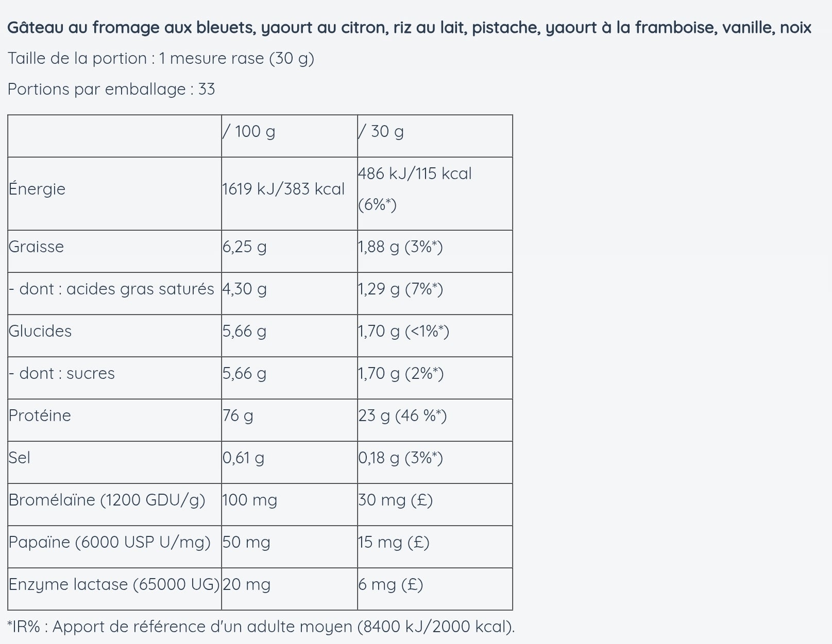Viewport: 832px width, 644px height.
Task: Click the 1619 kJ/383 kcal value
Action: [283, 189]
